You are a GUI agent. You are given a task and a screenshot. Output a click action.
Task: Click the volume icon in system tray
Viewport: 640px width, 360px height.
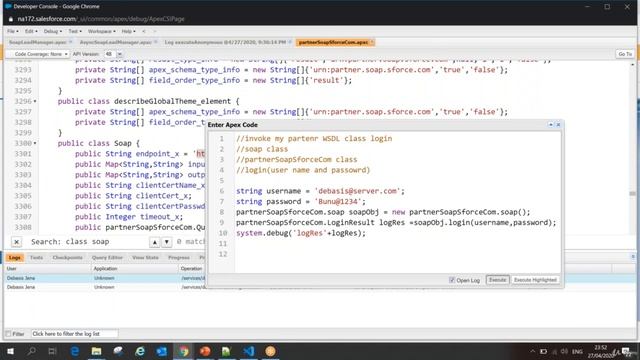click(x=564, y=351)
